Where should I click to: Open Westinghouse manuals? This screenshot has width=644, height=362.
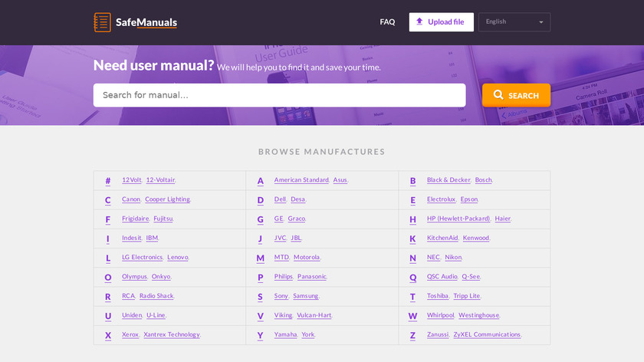pyautogui.click(x=479, y=315)
